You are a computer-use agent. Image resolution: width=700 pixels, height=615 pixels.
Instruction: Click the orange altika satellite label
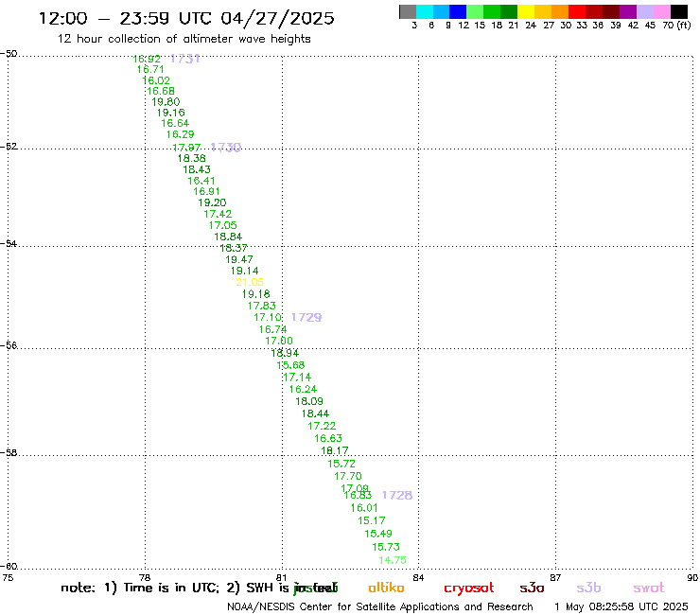[x=386, y=588]
